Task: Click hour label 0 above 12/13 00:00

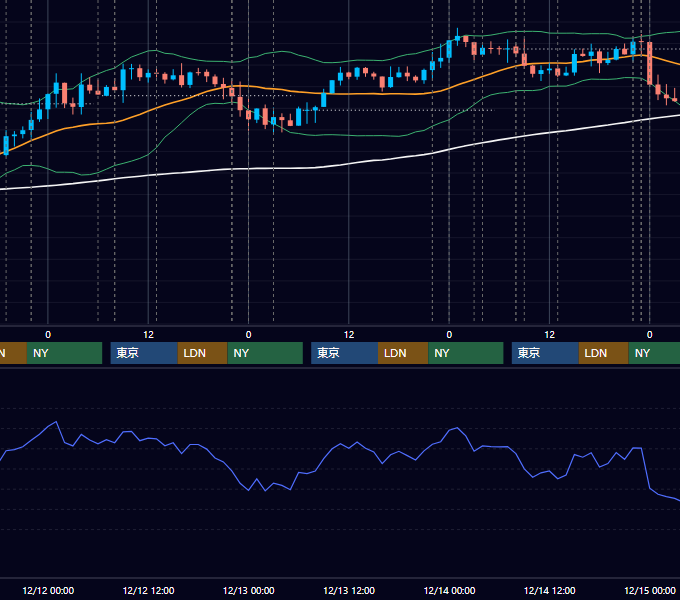Action: (248, 335)
